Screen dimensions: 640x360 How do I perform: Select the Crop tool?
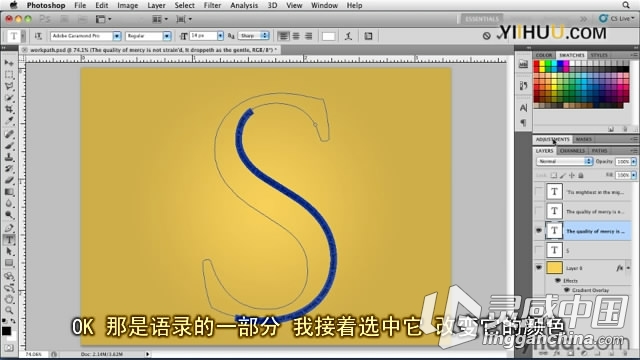tap(9, 109)
